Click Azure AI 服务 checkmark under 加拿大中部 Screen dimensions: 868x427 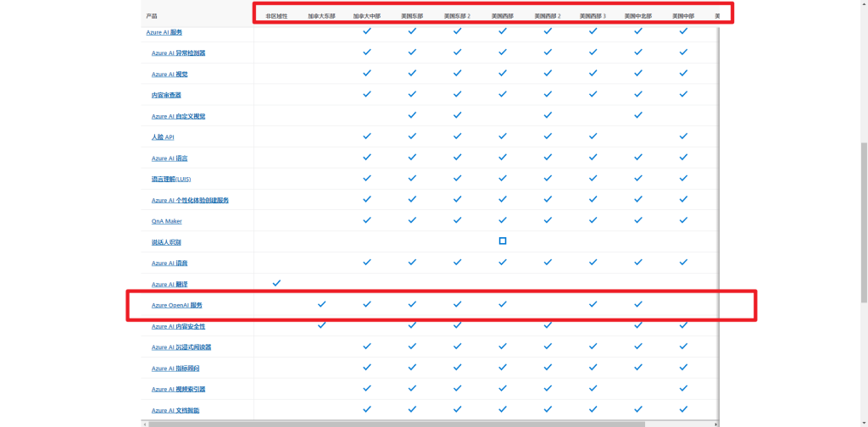coord(367,30)
